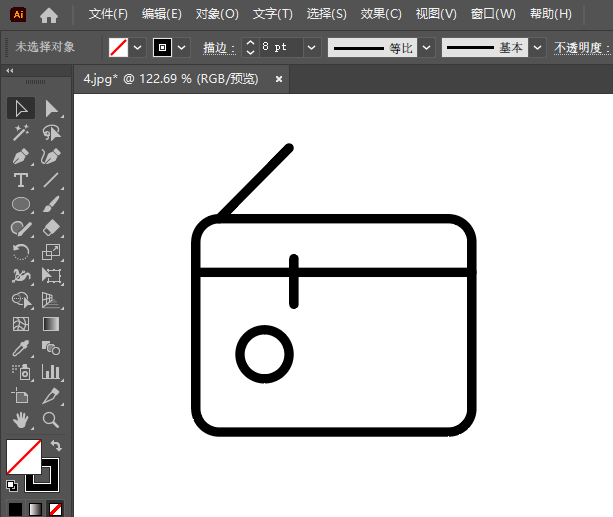Select the Scale tool
613x517 pixels.
click(x=51, y=252)
